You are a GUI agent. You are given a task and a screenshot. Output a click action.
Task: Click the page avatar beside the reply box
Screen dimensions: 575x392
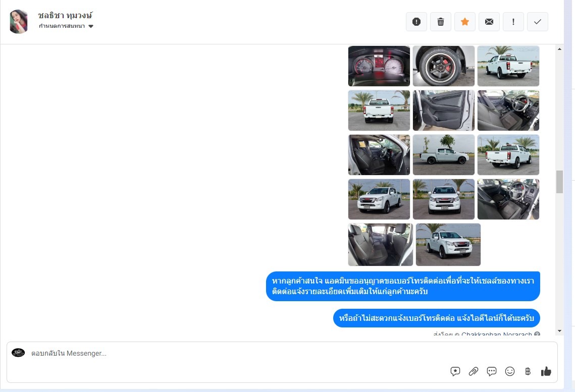pyautogui.click(x=18, y=353)
